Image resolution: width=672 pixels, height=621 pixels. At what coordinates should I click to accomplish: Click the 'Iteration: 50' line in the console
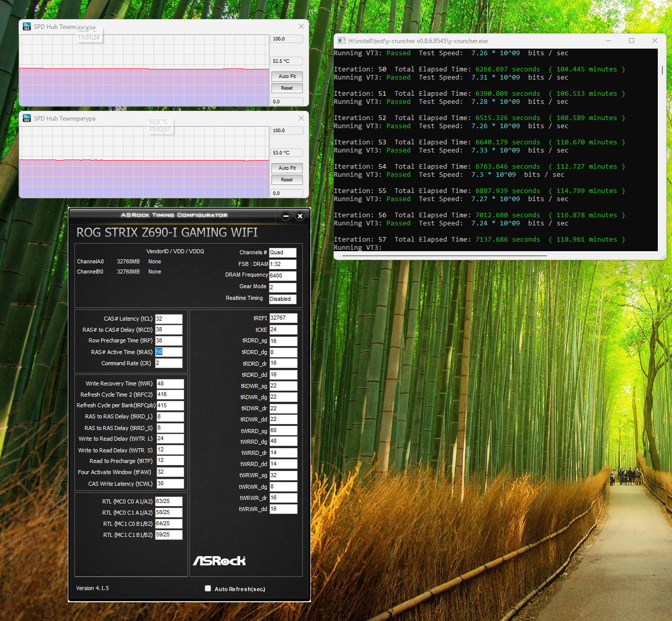(x=480, y=69)
